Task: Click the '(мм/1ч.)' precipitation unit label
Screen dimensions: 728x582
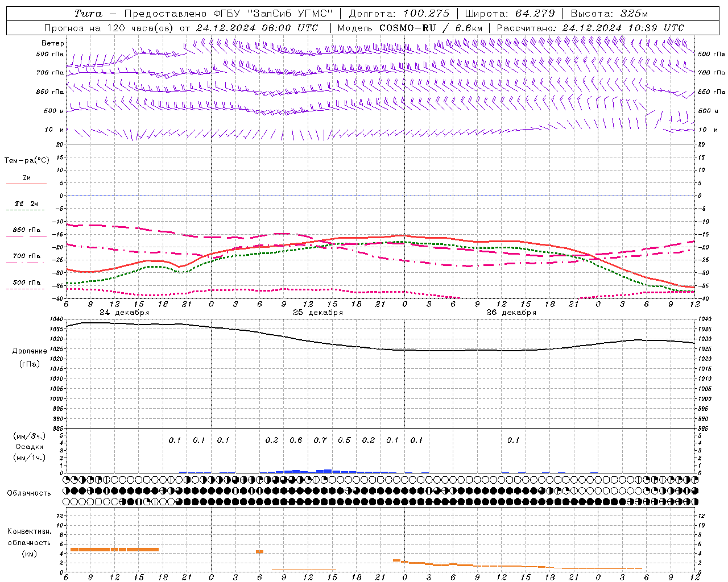Action: 30,458
